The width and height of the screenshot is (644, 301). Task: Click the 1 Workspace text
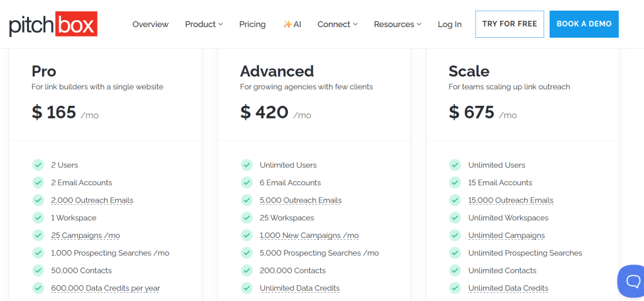tap(74, 217)
